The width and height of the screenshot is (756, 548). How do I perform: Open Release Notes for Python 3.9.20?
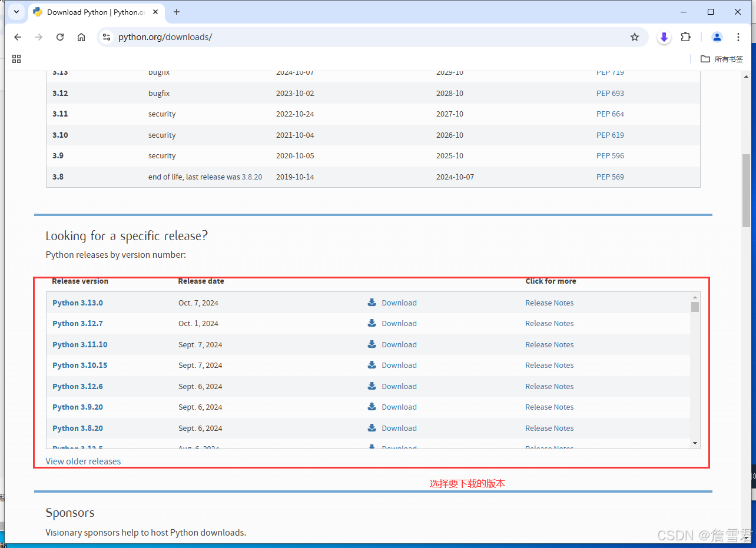click(549, 407)
